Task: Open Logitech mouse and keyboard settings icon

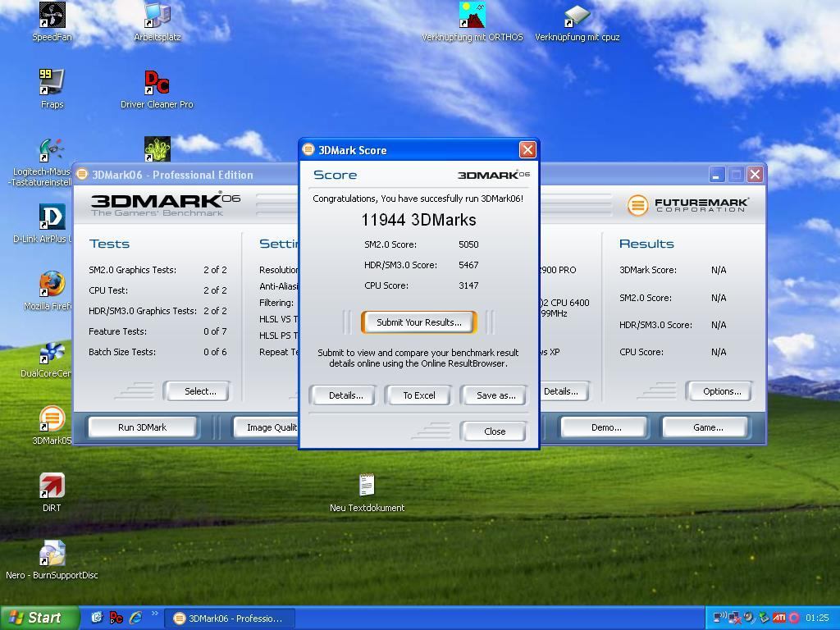Action: coord(52,161)
